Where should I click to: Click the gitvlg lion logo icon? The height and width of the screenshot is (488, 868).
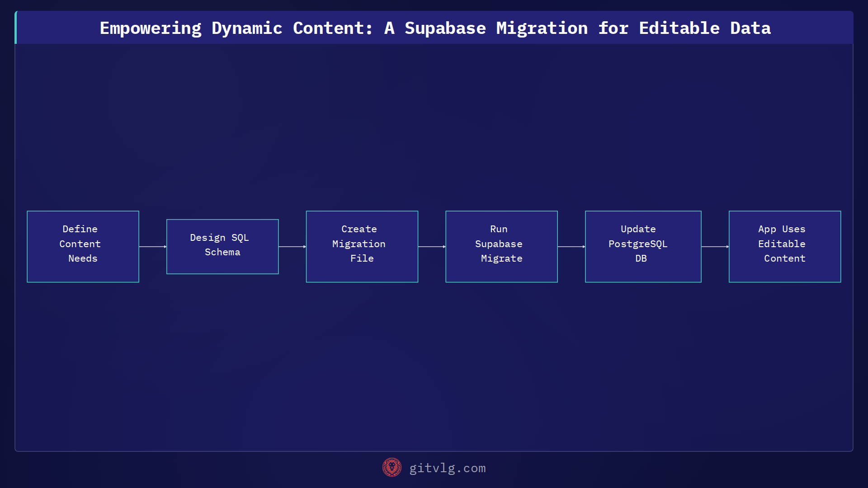(392, 468)
